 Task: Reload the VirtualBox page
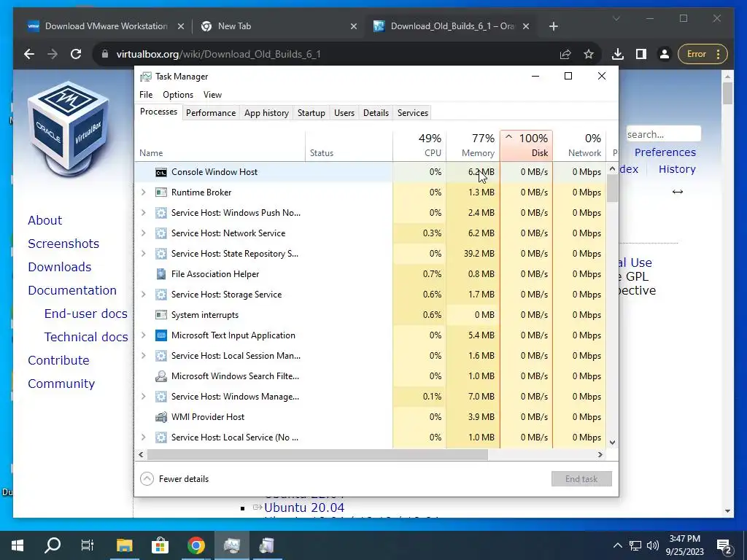tap(76, 54)
